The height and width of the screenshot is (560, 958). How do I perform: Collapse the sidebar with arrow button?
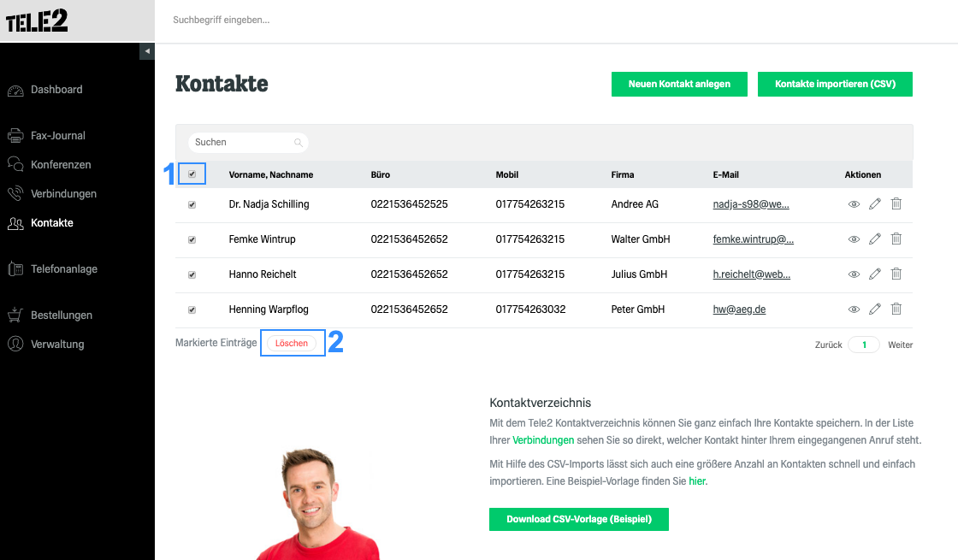pos(146,51)
